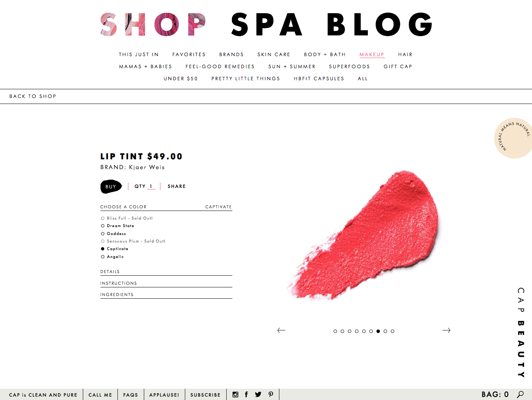The height and width of the screenshot is (400, 532).
Task: Open search with the magnifier icon
Action: point(520,394)
